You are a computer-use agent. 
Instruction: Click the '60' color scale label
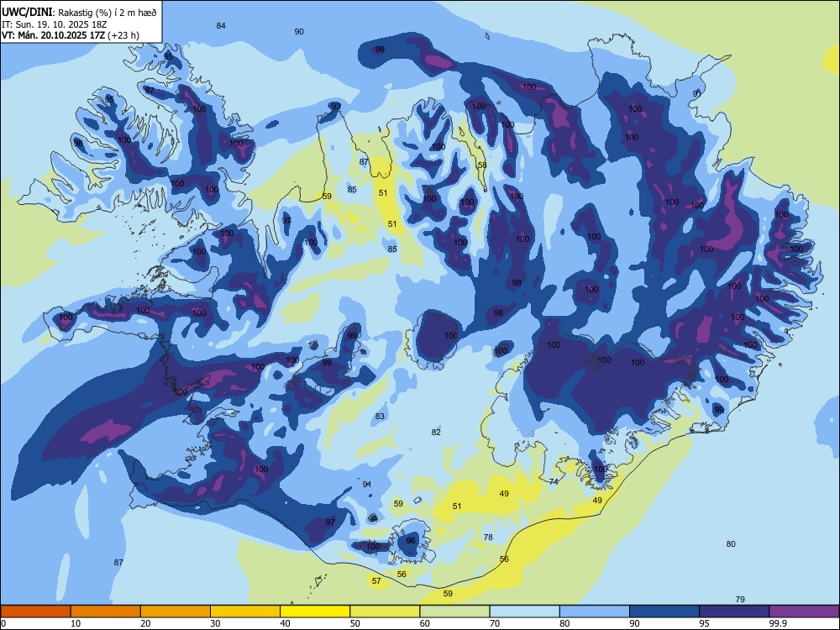click(x=425, y=623)
